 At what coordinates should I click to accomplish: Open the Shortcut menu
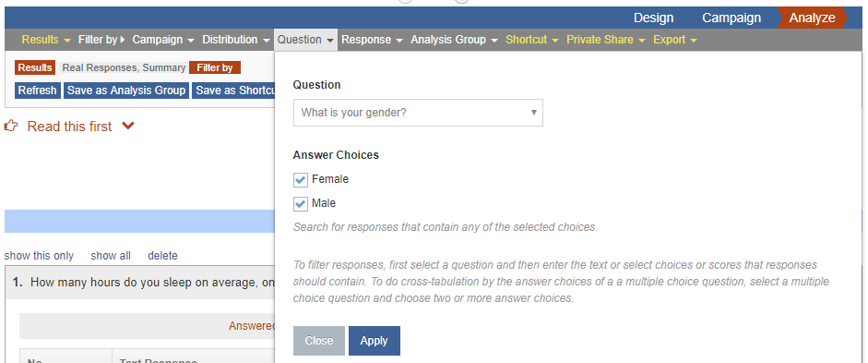pyautogui.click(x=532, y=40)
